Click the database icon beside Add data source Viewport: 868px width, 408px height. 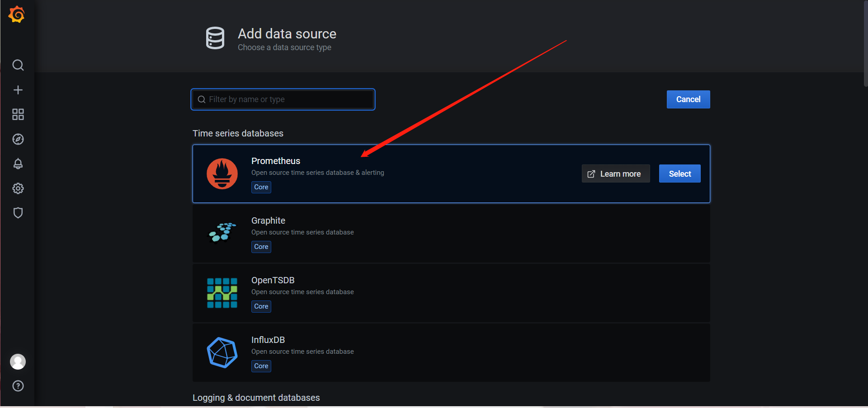pyautogui.click(x=215, y=38)
